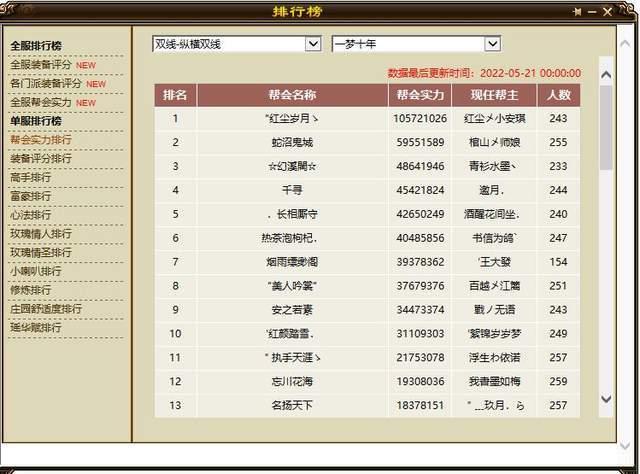Click the 排名 column header
The height and width of the screenshot is (474, 640).
tap(175, 95)
